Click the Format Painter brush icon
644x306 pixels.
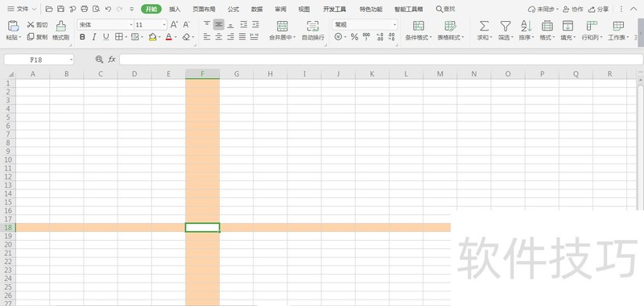[61, 26]
